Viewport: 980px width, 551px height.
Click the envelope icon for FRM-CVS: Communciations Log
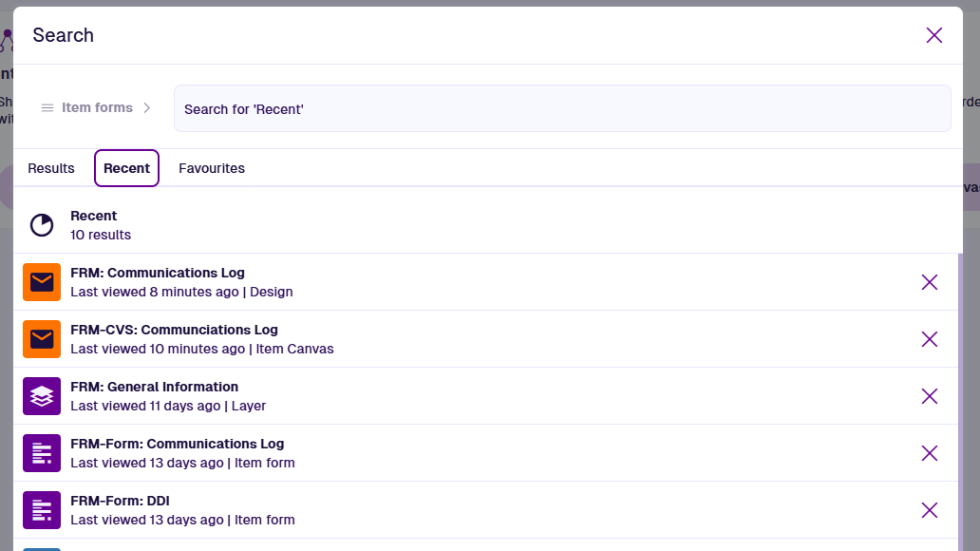coord(42,339)
